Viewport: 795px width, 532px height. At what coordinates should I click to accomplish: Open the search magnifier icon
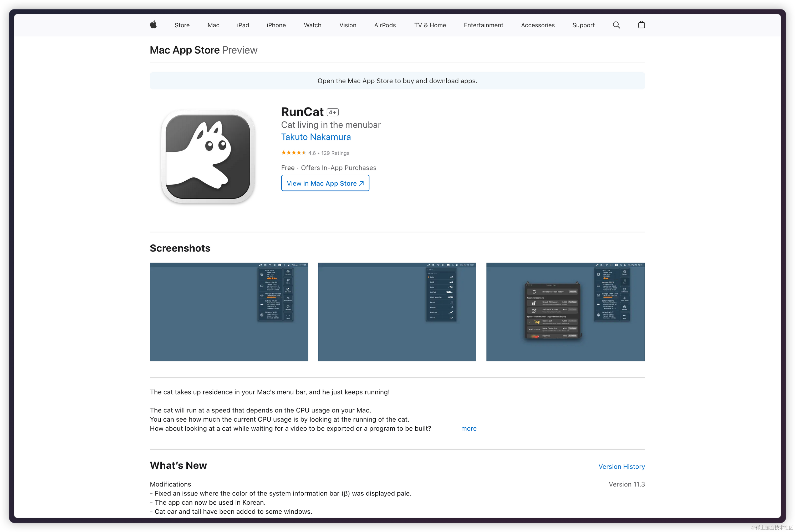click(616, 25)
